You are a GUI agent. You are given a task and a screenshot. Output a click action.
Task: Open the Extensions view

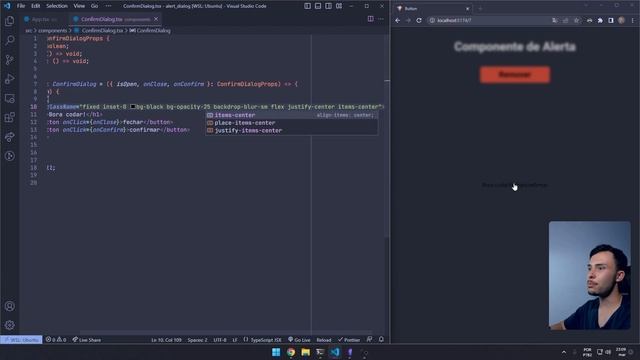click(x=10, y=118)
